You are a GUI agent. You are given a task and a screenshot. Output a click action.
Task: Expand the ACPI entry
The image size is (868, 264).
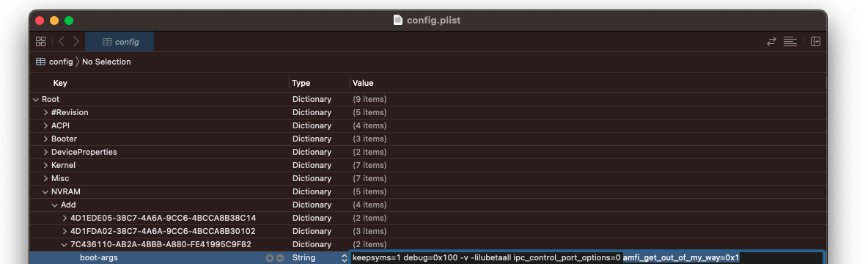(x=45, y=125)
